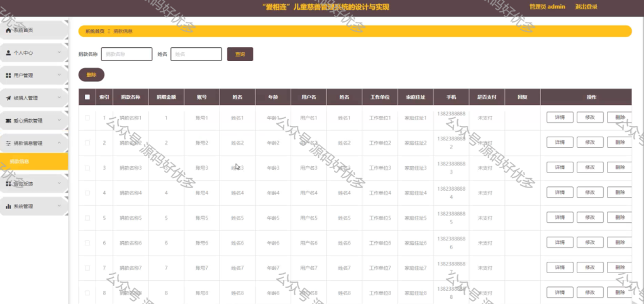Toggle the select-all checkbox in table header

click(x=87, y=98)
